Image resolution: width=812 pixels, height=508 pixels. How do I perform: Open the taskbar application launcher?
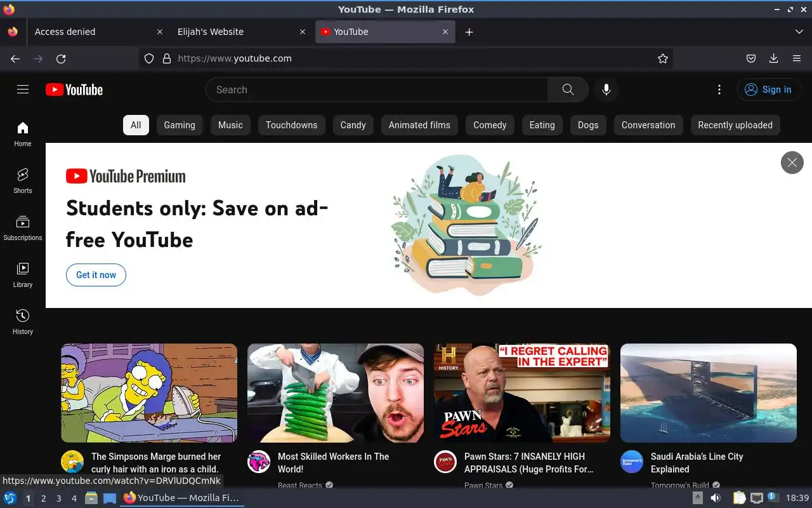[10, 498]
